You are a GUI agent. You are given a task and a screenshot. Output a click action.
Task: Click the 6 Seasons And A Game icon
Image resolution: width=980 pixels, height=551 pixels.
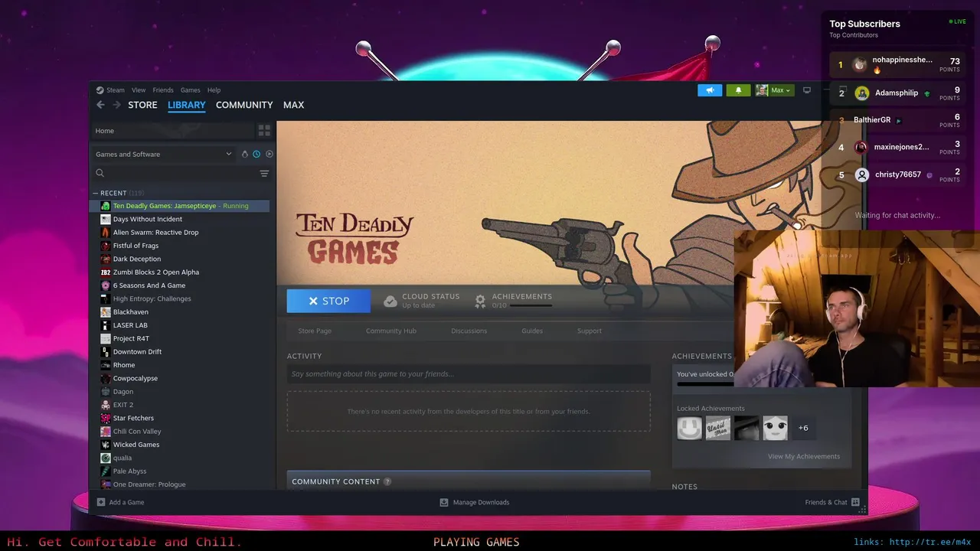point(106,285)
